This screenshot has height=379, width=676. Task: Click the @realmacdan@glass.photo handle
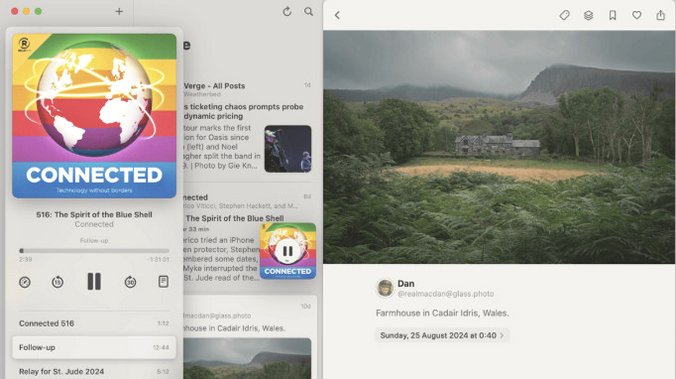coord(445,294)
